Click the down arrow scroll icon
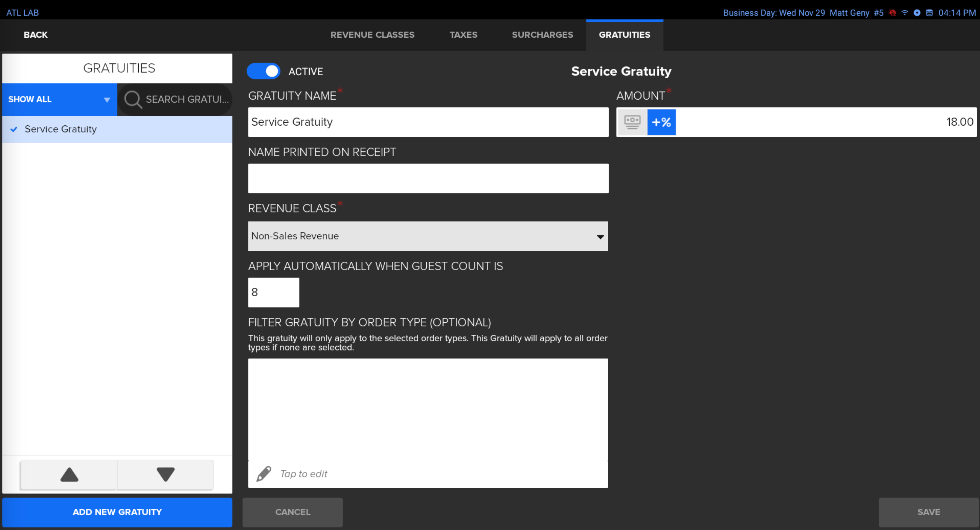The width and height of the screenshot is (980, 530). pyautogui.click(x=166, y=474)
